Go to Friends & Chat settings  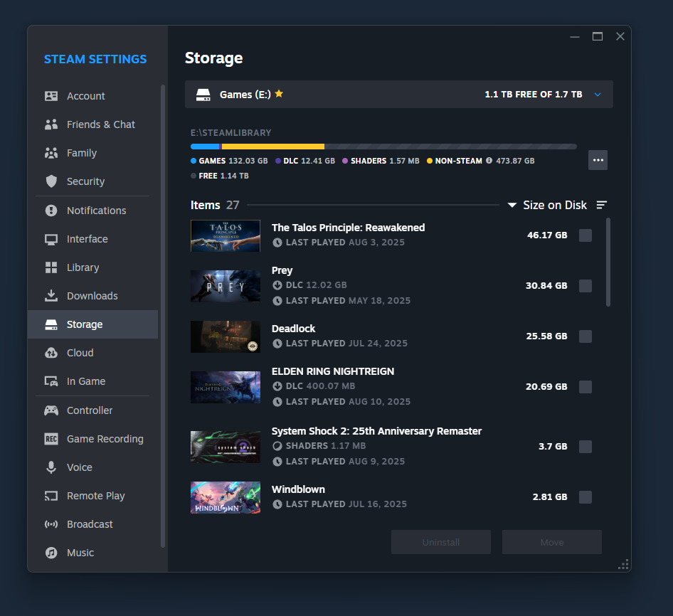(x=92, y=124)
